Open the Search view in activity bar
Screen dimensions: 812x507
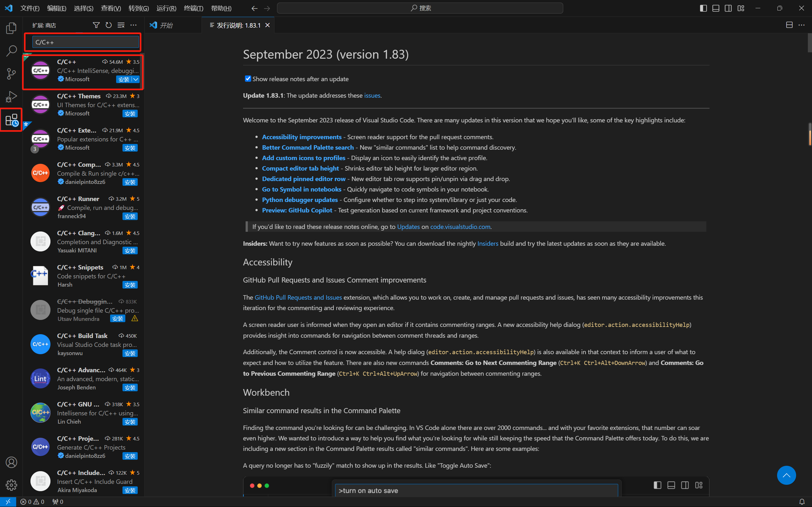11,51
